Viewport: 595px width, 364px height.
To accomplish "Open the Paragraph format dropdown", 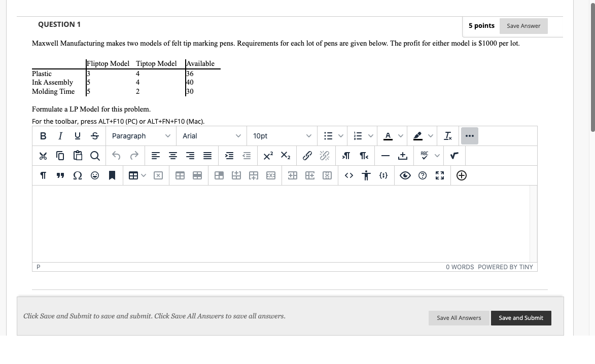I will pos(141,136).
